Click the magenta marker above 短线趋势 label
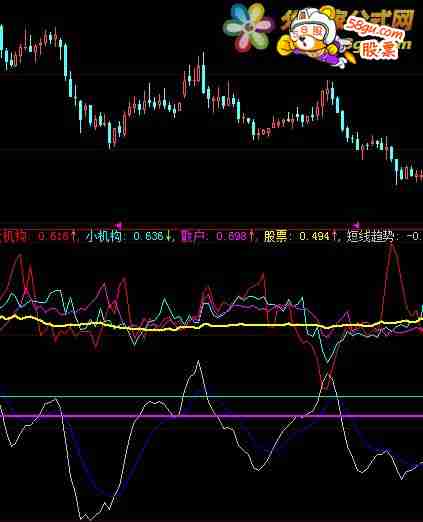The image size is (423, 522). coord(356,224)
